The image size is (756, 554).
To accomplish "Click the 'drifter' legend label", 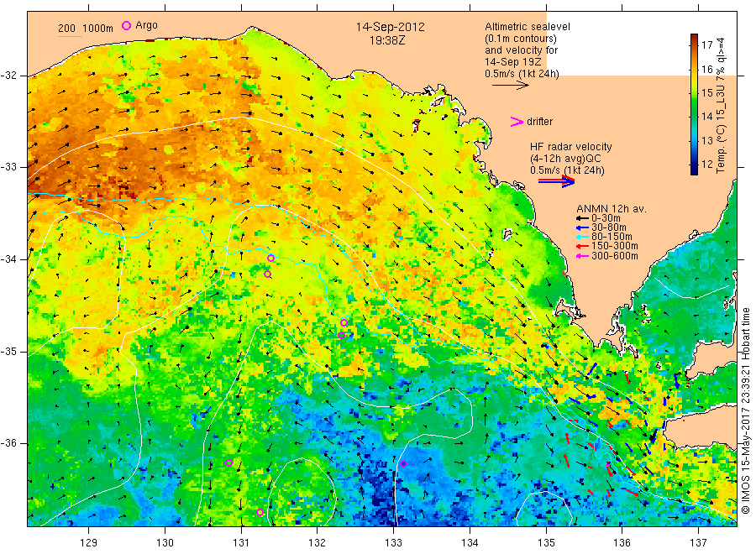I will tap(540, 122).
